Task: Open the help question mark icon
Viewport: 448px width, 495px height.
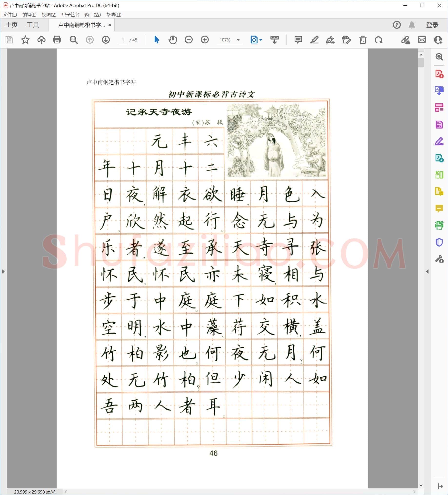Action: [397, 25]
